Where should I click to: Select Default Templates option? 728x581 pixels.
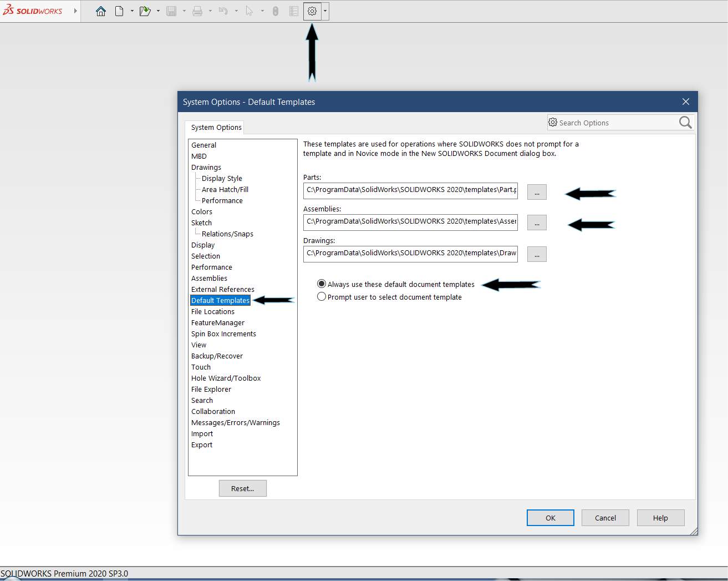coord(221,300)
